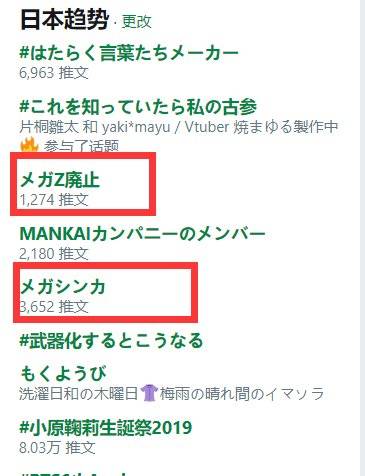This screenshot has width=365, height=476.
Task: Open the #これを知っていたら私の古参 hashtag
Action: point(138,107)
